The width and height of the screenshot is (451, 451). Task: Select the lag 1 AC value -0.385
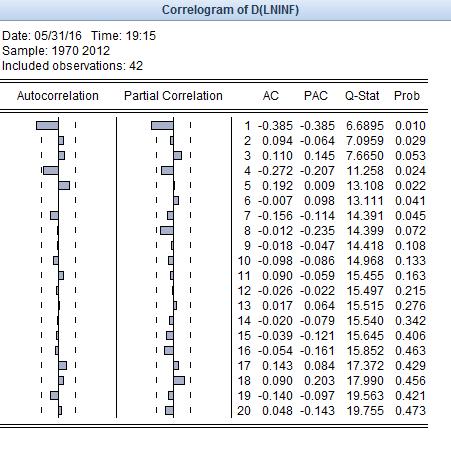275,126
